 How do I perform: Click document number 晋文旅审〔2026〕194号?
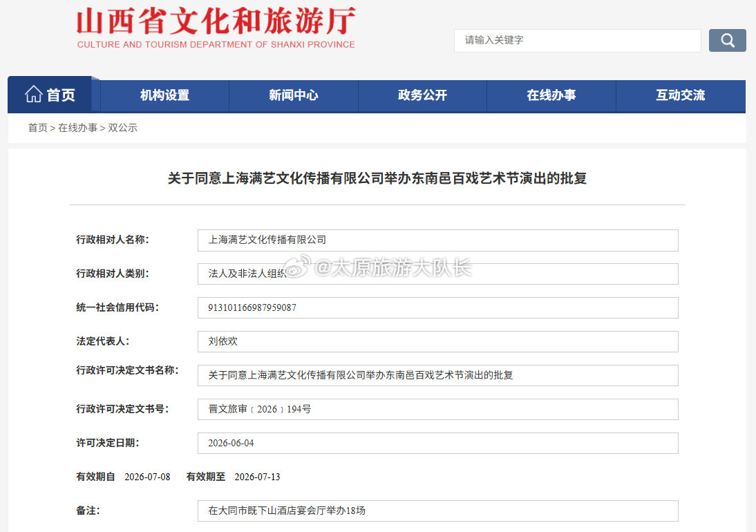pos(259,409)
